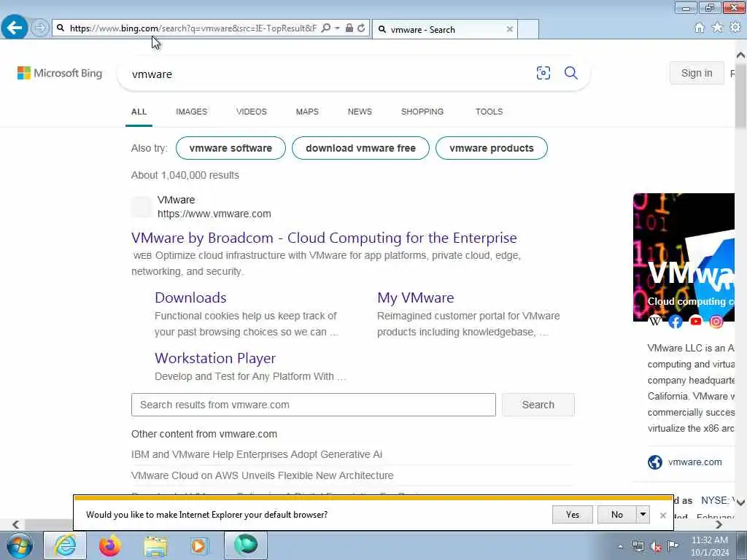
Task: Open 'IBM and VMware Help Enterprises' link
Action: pos(257,454)
